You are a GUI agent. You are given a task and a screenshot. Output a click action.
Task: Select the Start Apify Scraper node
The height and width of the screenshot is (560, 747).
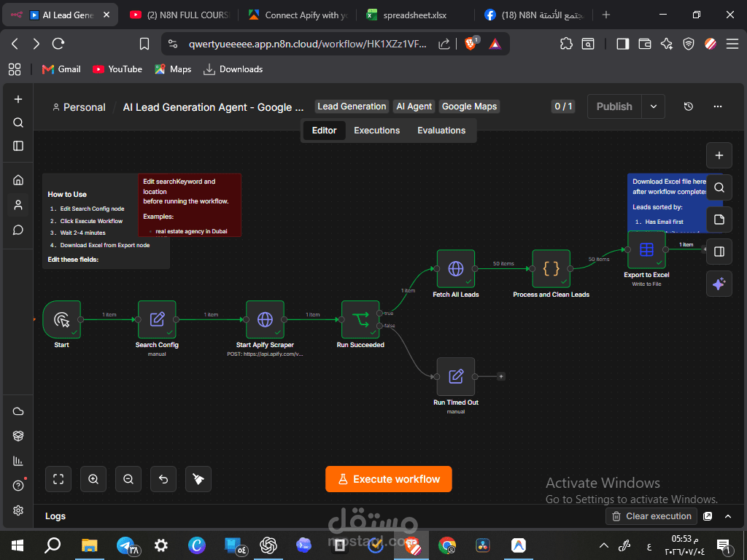[x=265, y=319]
